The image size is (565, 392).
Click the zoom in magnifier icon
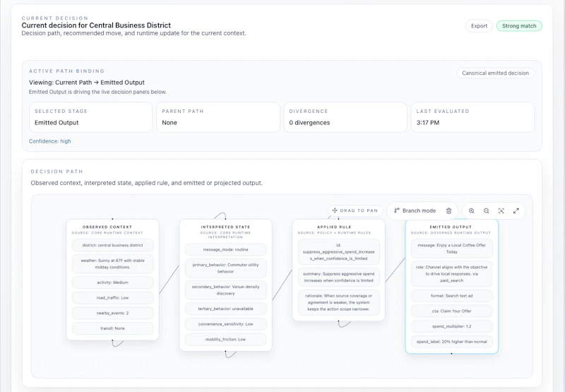(471, 210)
